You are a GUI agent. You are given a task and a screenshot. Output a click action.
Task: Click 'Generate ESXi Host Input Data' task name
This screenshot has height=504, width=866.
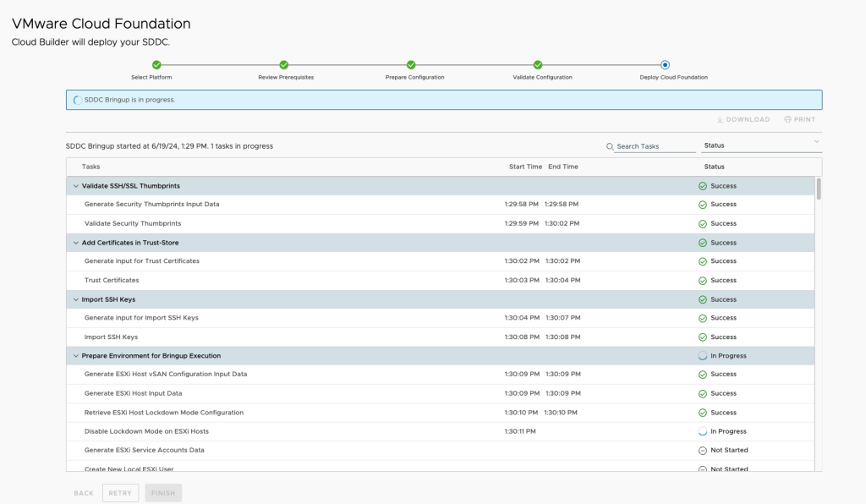[133, 393]
